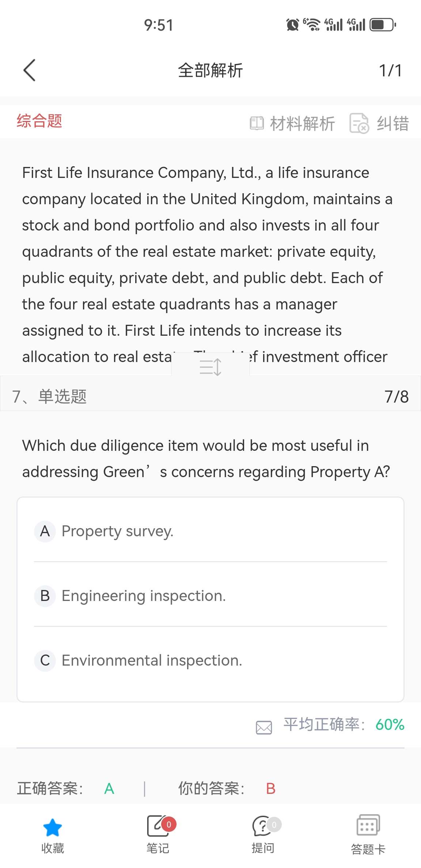Tap the 7、单选题 question header
This screenshot has height=868, width=421.
[x=50, y=397]
